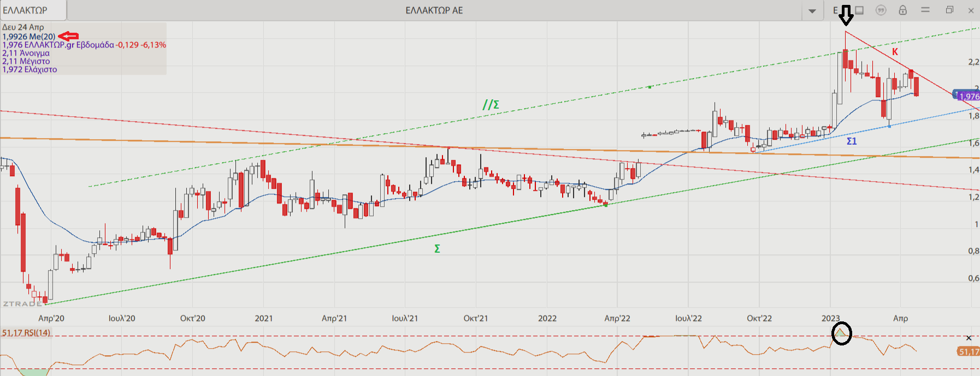Open the quote comment bubble icon
980x376 pixels.
[x=881, y=10]
